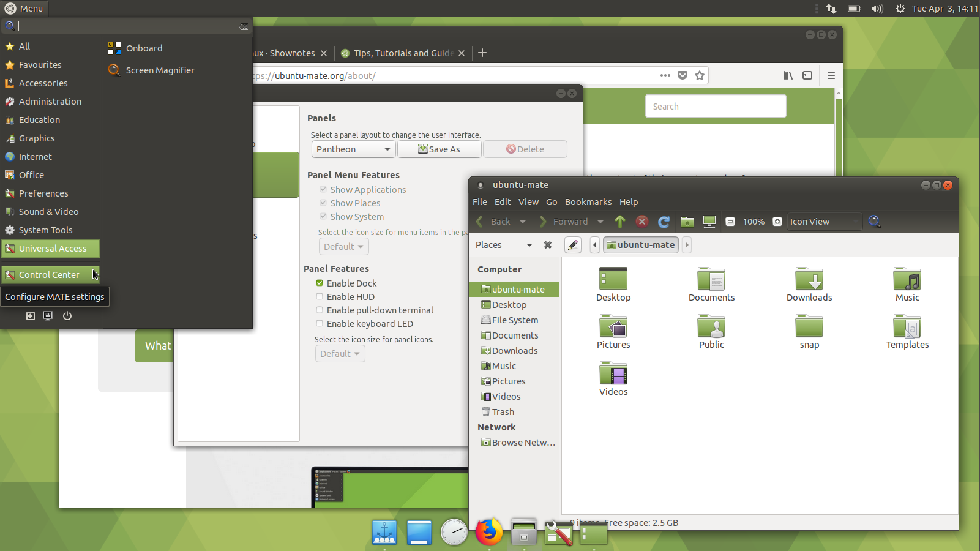Open panel icons size Default dropdown
Image resolution: width=980 pixels, height=551 pixels.
pos(340,354)
